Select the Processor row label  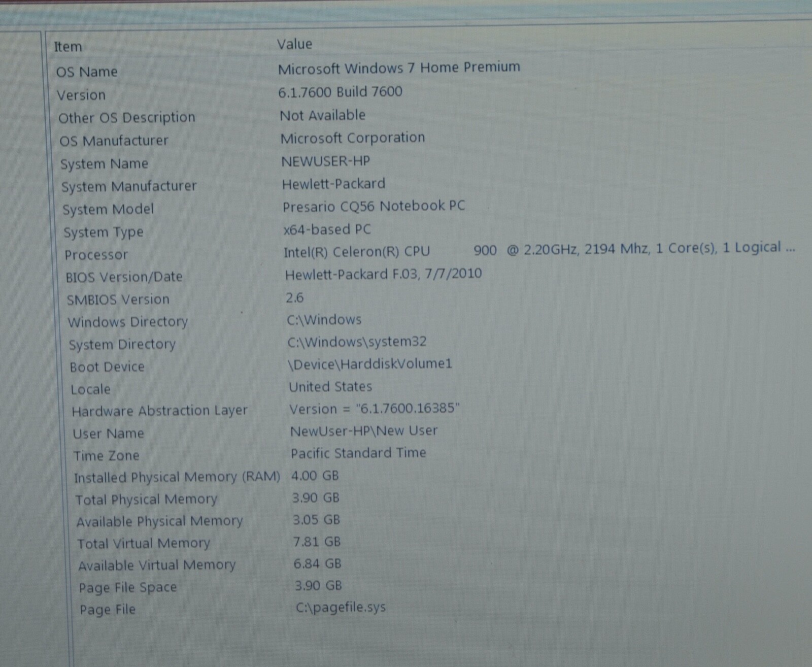(x=96, y=255)
